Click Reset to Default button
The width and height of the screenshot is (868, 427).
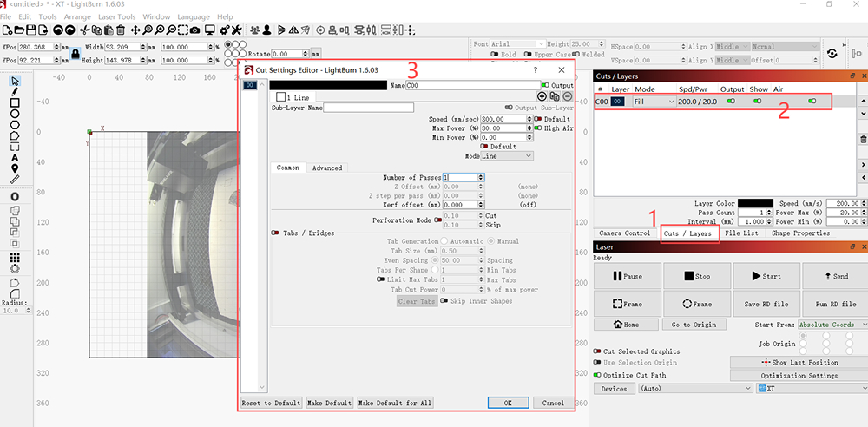pos(271,403)
